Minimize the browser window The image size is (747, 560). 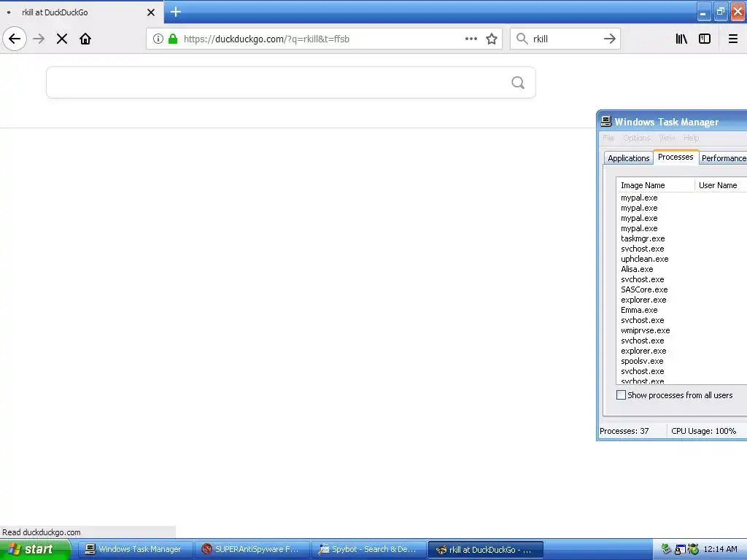(x=703, y=12)
